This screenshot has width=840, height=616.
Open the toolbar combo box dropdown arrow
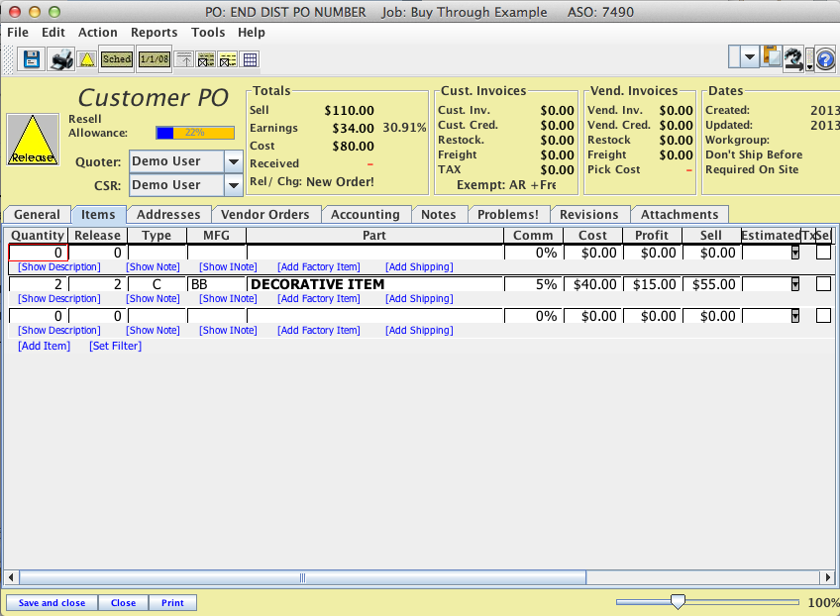coord(750,56)
